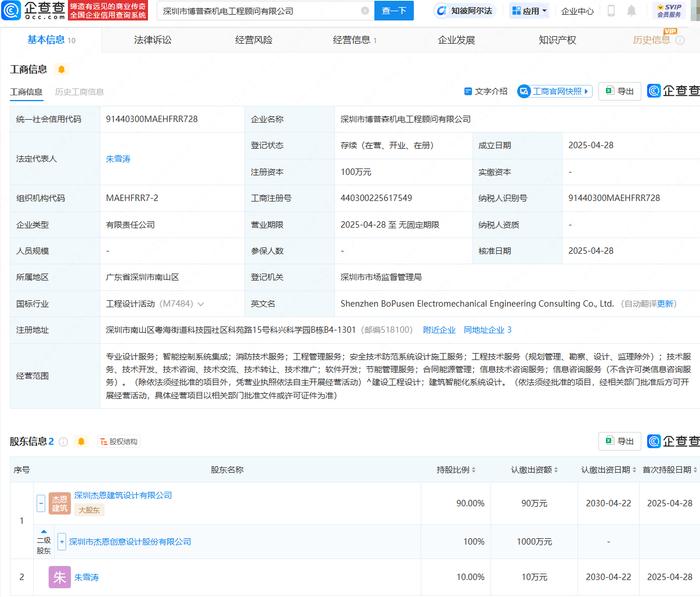Image resolution: width=700 pixels, height=597 pixels.
Task: Select 历史工商信息 sub-tab
Action: tap(79, 92)
